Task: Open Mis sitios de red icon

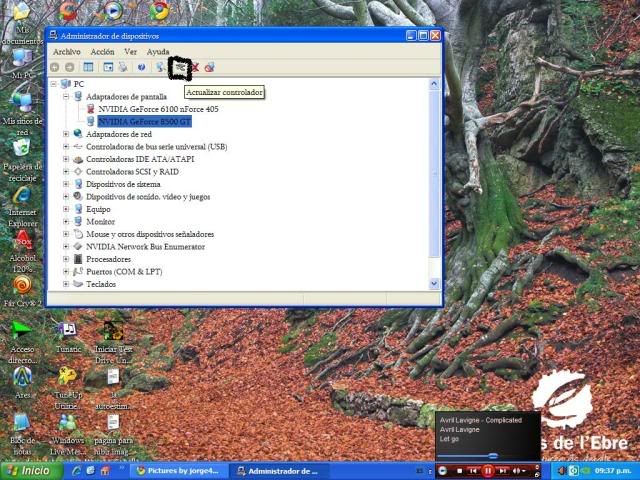Action: click(x=22, y=111)
